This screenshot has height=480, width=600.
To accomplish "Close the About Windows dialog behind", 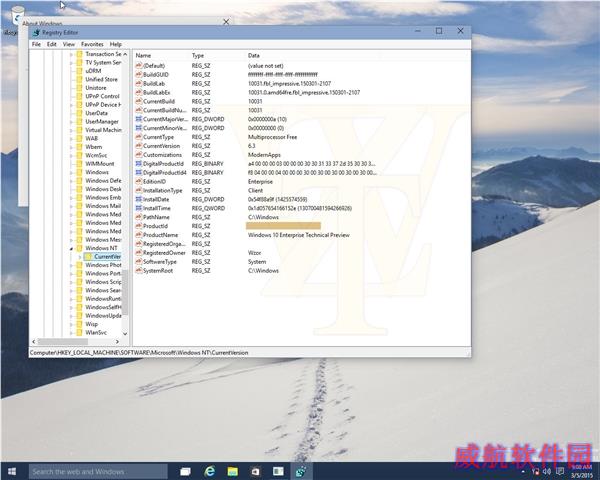I will point(226,22).
